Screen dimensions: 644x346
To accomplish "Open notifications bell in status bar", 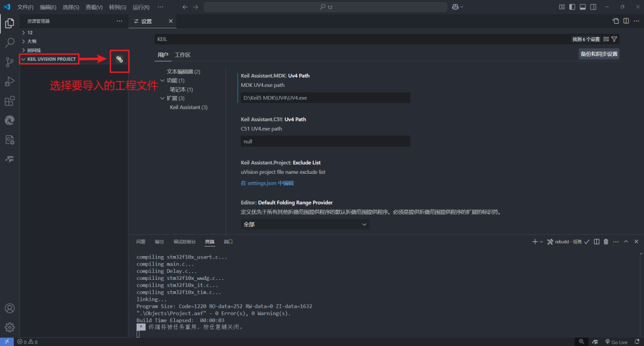I will pos(637,342).
